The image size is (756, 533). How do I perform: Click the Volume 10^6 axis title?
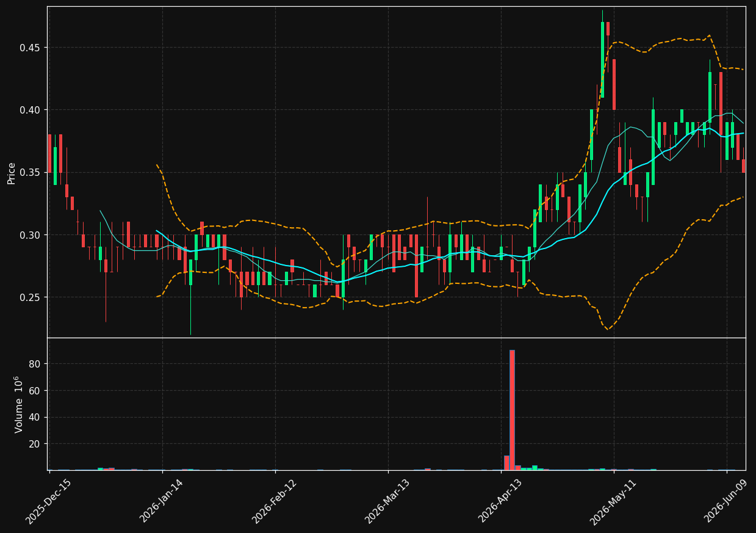tap(19, 404)
